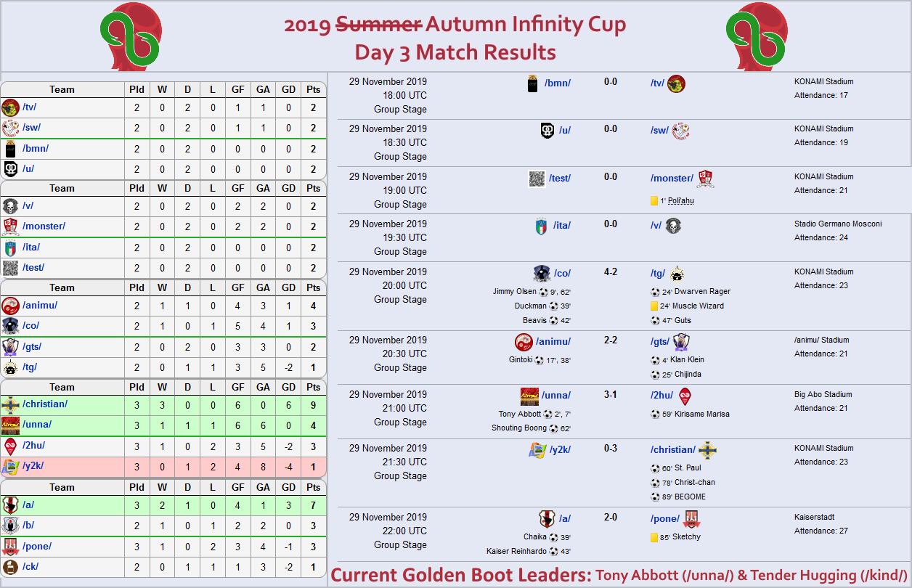912x588 pixels.
Task: Click the /tv/ team logo in standings table
Action: tap(10, 107)
